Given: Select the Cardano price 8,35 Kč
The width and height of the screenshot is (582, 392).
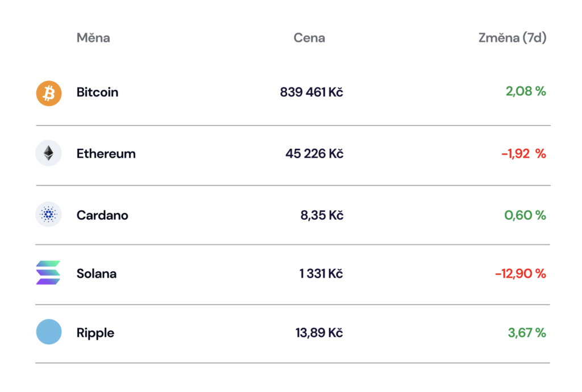Looking at the screenshot, I should coord(322,215).
